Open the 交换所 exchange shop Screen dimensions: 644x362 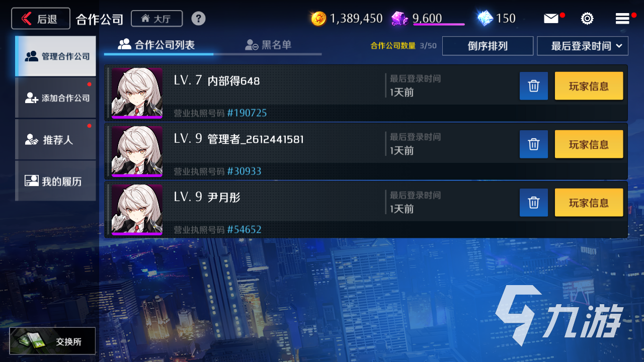pyautogui.click(x=52, y=341)
